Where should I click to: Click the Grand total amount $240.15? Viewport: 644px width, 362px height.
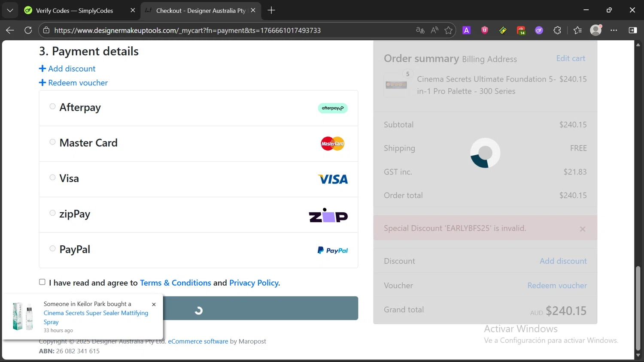coord(566,311)
